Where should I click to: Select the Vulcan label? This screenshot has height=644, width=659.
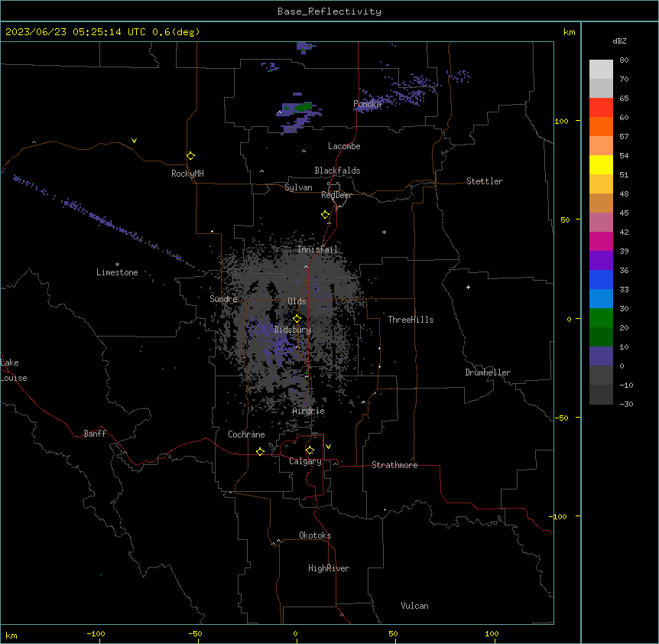415,606
